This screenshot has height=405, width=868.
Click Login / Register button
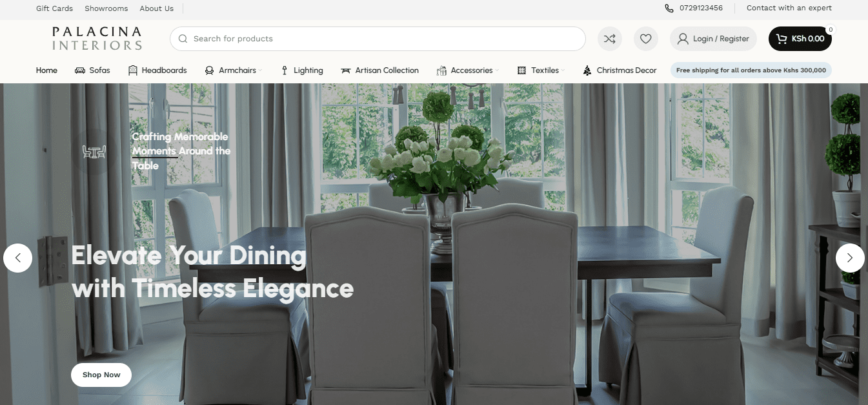pyautogui.click(x=713, y=39)
